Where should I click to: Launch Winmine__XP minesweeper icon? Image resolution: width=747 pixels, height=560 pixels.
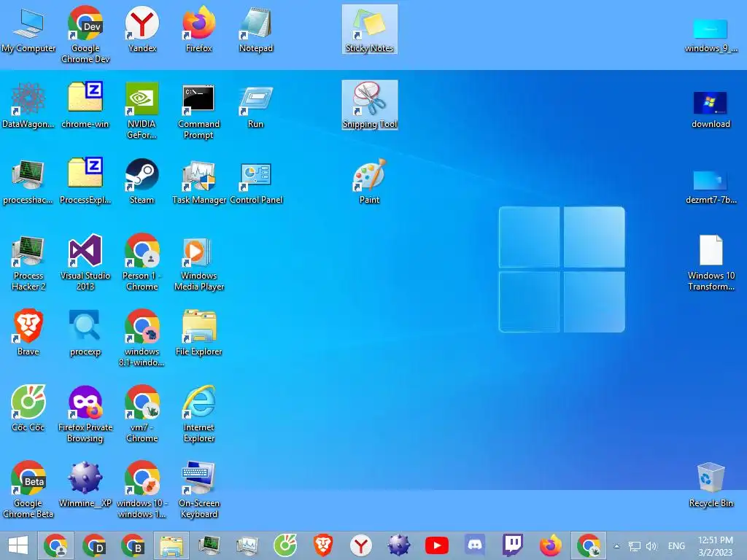(85, 484)
